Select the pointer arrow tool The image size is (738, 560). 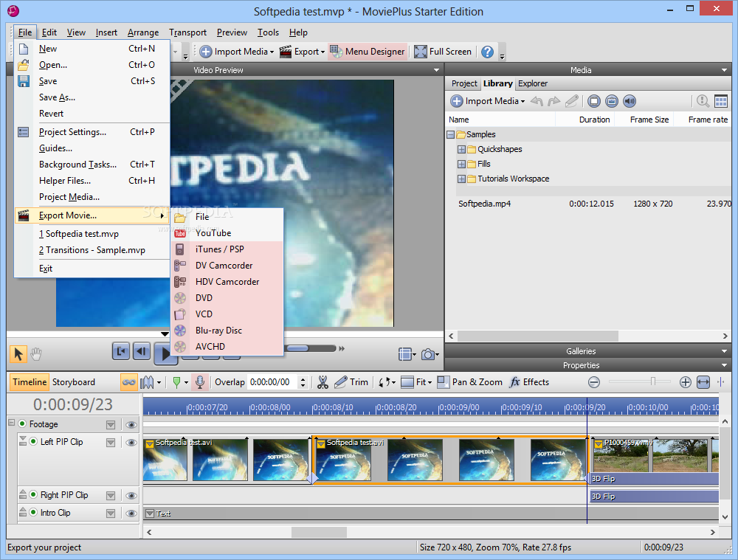point(18,354)
